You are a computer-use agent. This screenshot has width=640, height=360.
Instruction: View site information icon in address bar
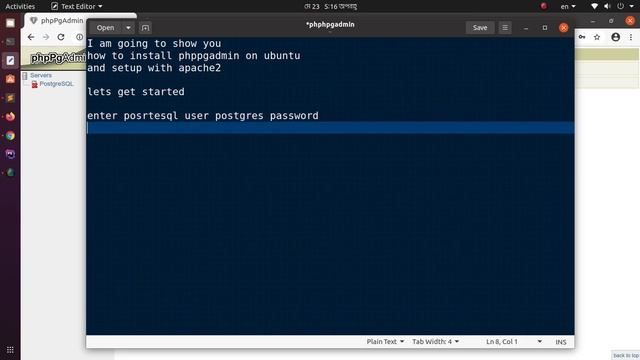pos(79,37)
